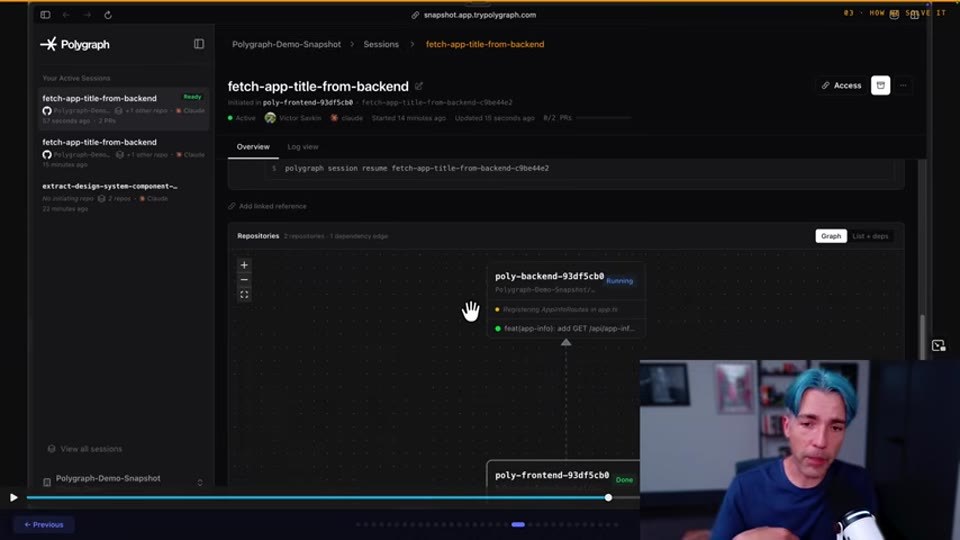
Task: Switch repositories view to List + deps
Action: click(870, 236)
